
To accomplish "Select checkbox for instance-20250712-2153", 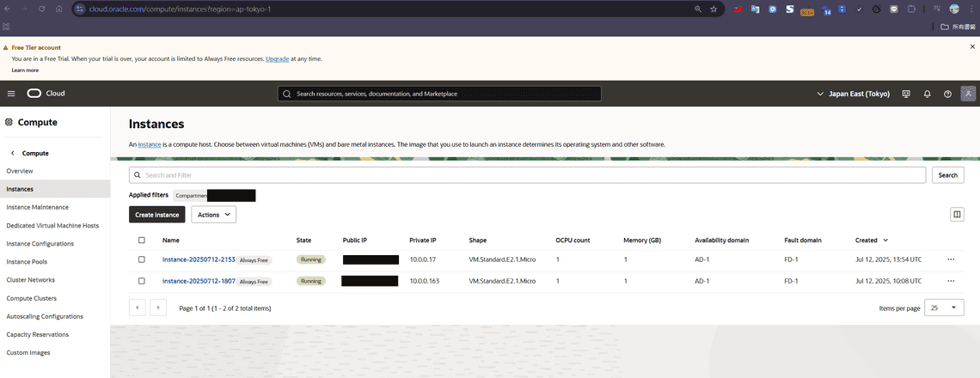I will [142, 259].
